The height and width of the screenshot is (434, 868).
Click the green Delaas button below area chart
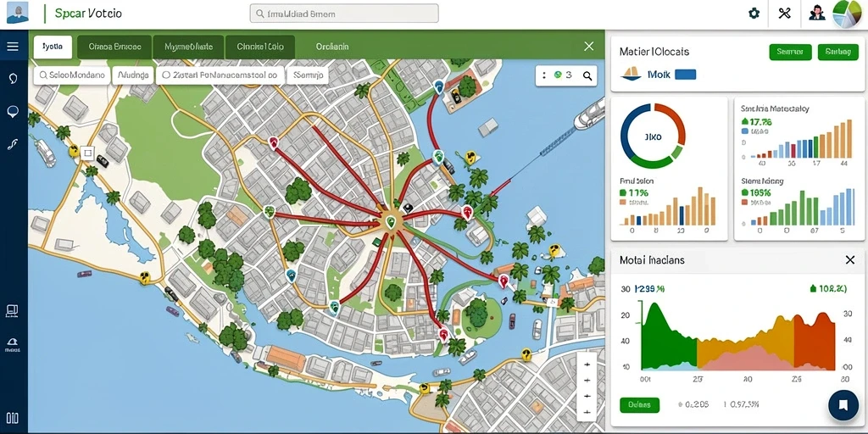639,405
